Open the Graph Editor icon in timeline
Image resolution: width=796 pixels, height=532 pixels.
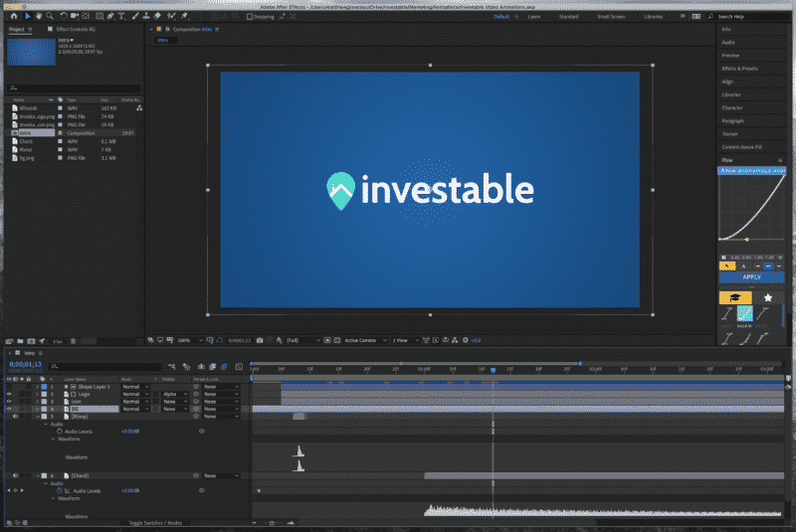pyautogui.click(x=239, y=367)
